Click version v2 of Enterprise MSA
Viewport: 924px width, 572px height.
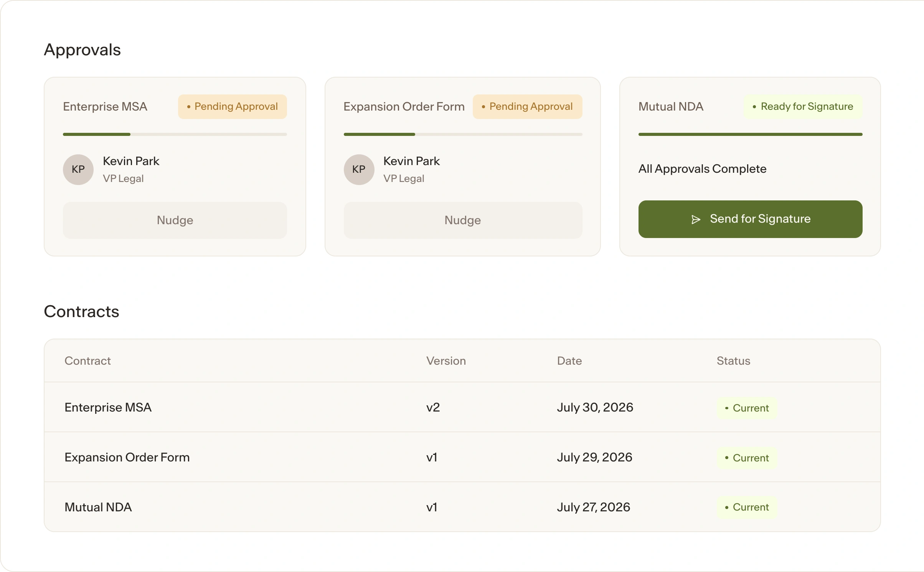(433, 407)
